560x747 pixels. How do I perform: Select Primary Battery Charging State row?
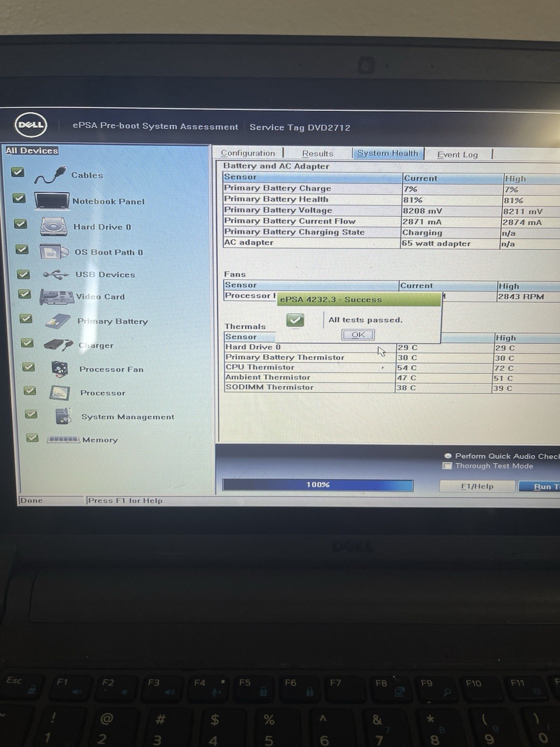pyautogui.click(x=391, y=232)
